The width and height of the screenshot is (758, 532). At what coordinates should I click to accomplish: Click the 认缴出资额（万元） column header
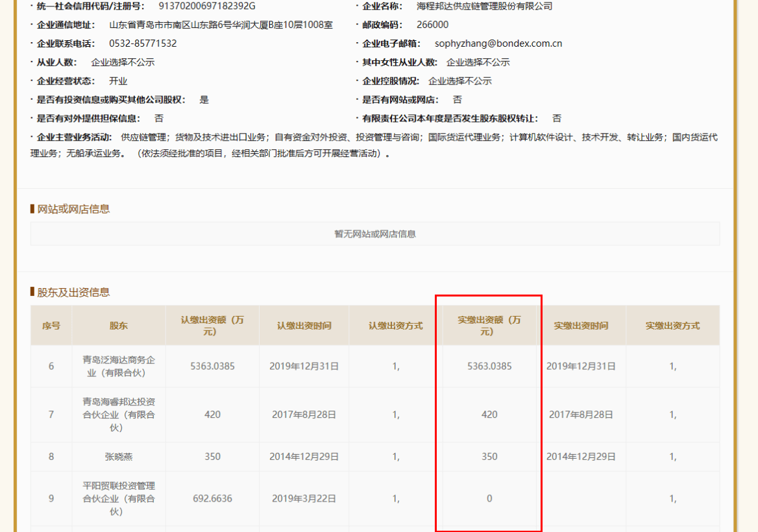pos(212,326)
